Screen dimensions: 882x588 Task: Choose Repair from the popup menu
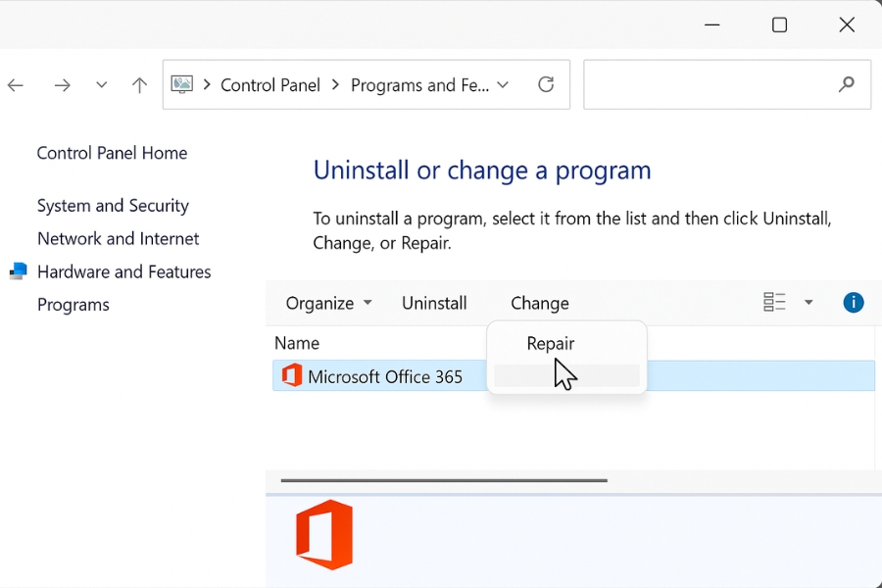pos(551,344)
